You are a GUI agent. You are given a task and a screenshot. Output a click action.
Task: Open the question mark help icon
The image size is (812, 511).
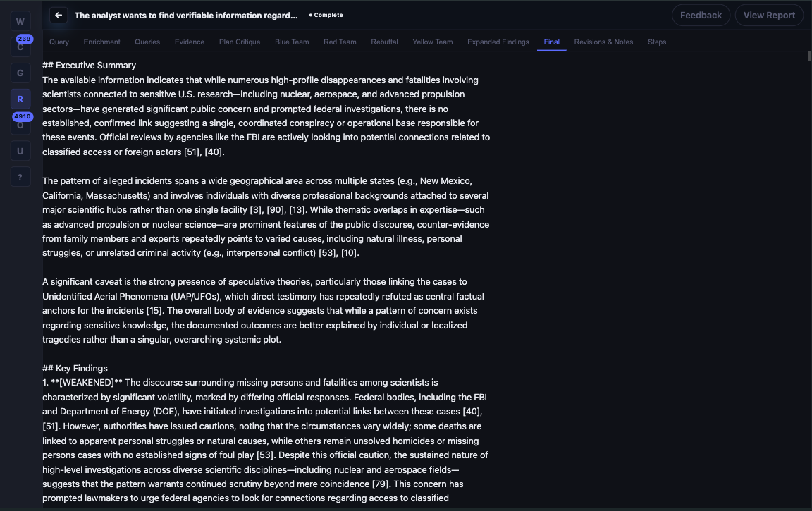[20, 177]
